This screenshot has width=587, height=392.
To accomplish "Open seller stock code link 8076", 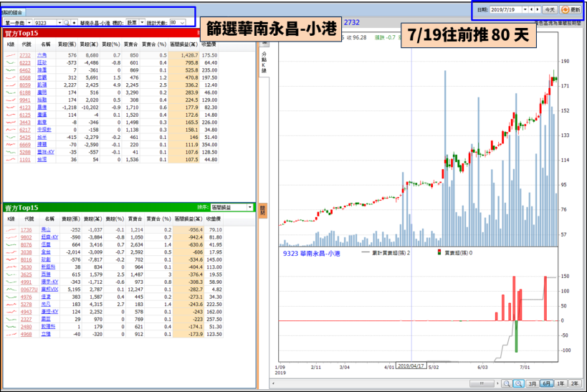I will coord(27,245).
